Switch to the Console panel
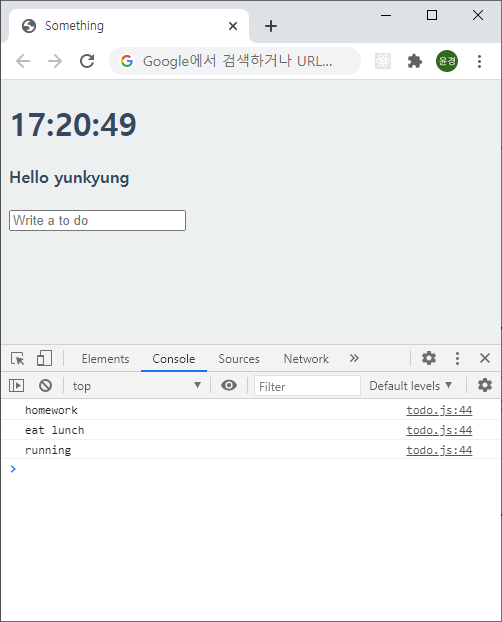 174,359
